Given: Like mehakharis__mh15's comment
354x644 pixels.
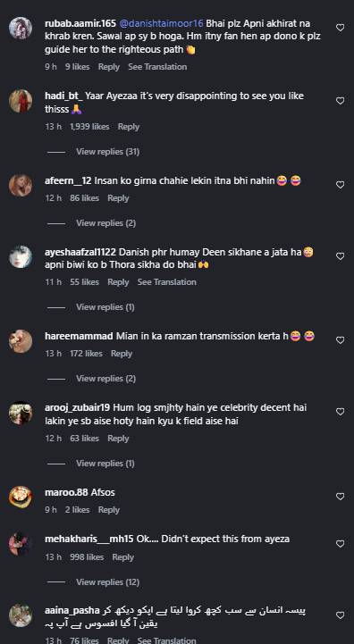Looking at the screenshot, I should pyautogui.click(x=340, y=544).
